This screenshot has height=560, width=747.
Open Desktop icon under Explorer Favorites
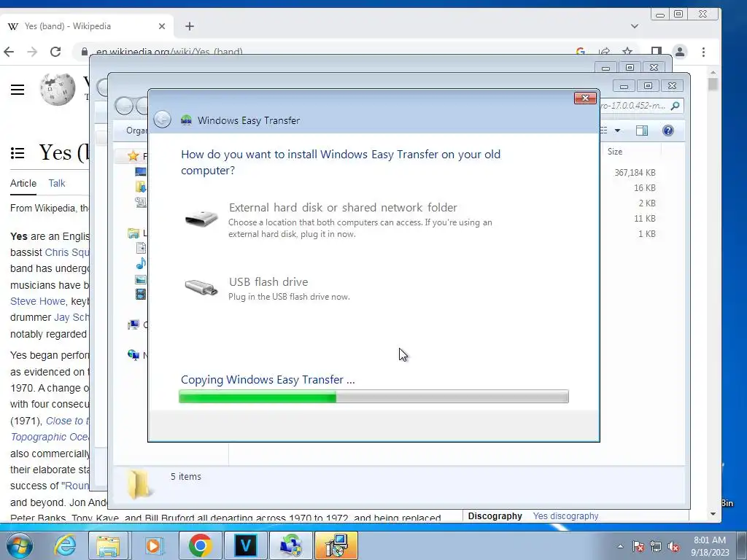point(141,171)
